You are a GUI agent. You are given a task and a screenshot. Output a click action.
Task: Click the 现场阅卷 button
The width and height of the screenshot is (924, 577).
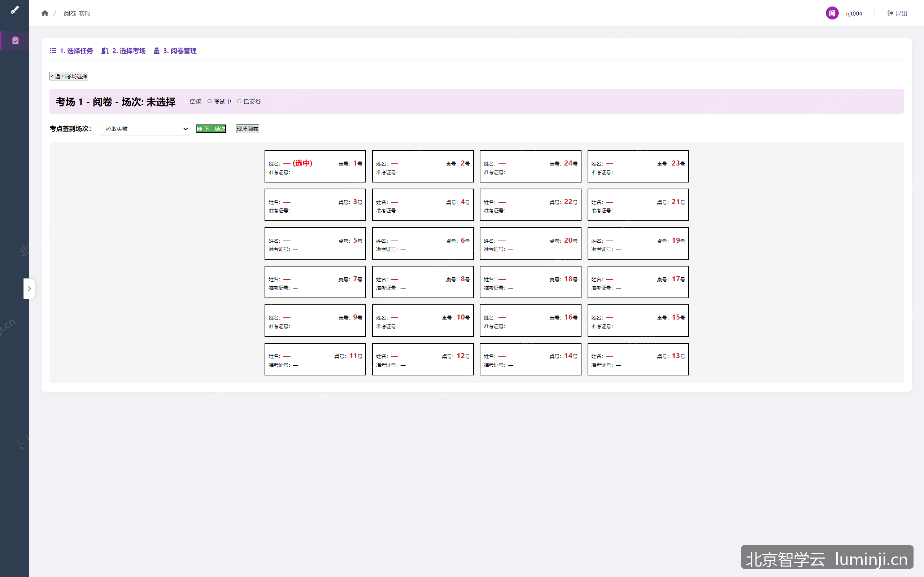click(247, 129)
